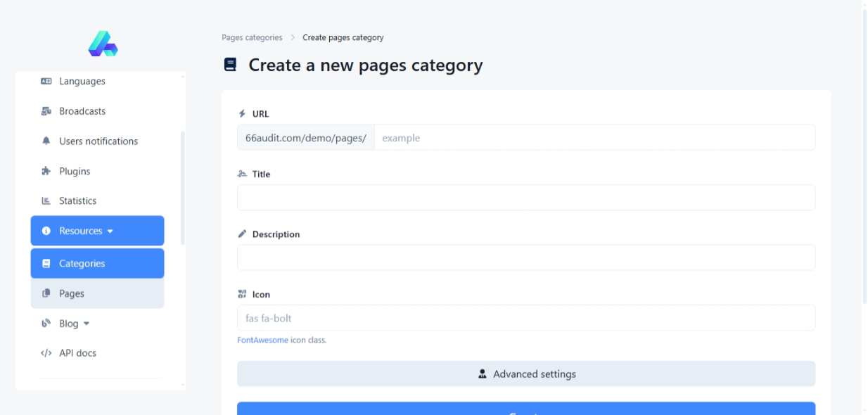
Task: Click the Plugins puzzle piece icon
Action: [x=46, y=171]
